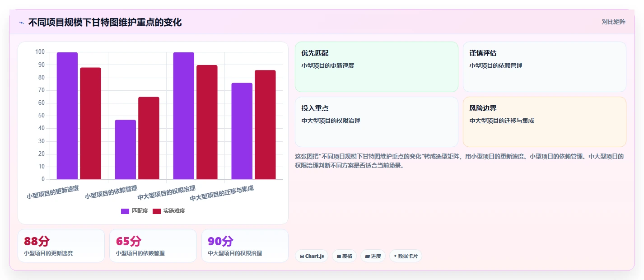Screen dimensions: 644x280
Task: Click the description paragraph starting 这张图把
Action: point(459,161)
